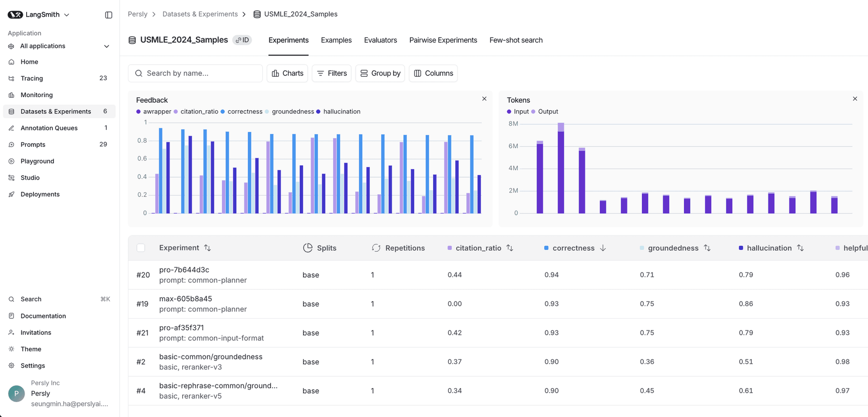Toggle the correctness series in Feedback legend

click(245, 112)
